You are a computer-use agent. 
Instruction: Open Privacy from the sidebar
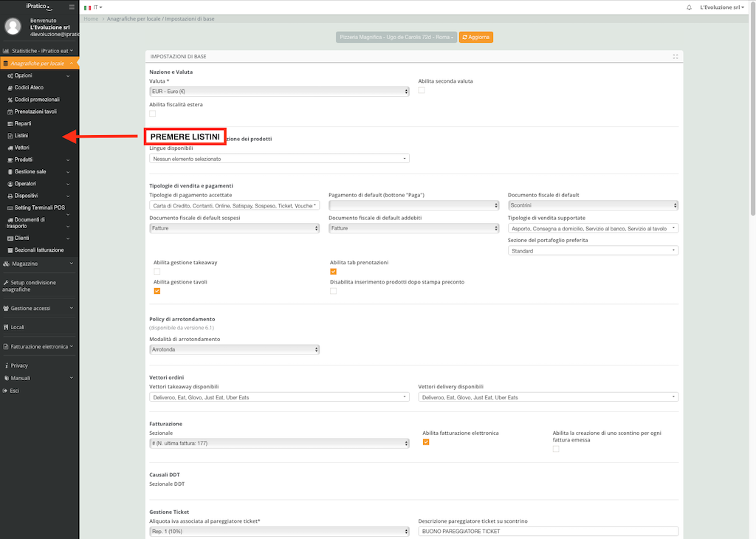click(x=19, y=365)
